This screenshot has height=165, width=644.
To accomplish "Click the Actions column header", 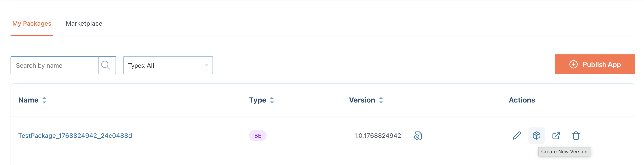I will (522, 100).
